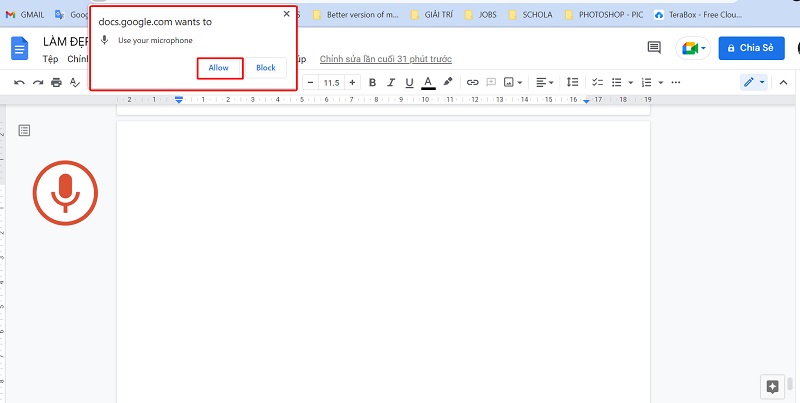Viewport: 800px width, 403px height.
Task: Click the left indent marker on the ruler
Action: tap(179, 100)
